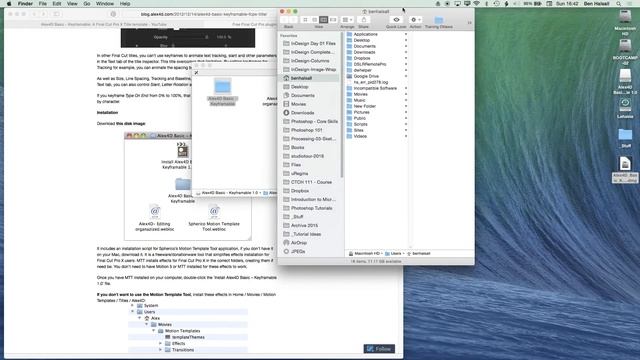Expand Public folder arrow in column list

pos(406,118)
